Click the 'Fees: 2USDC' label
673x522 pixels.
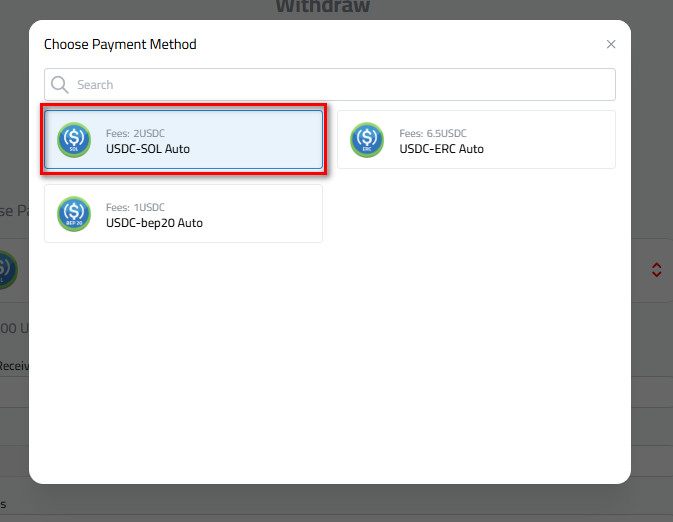point(135,133)
